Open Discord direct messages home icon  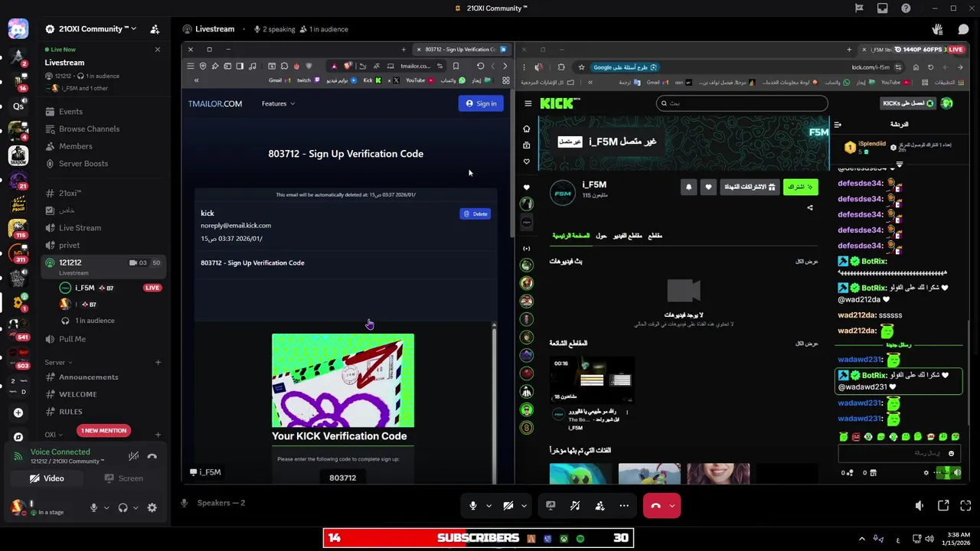coord(18,29)
